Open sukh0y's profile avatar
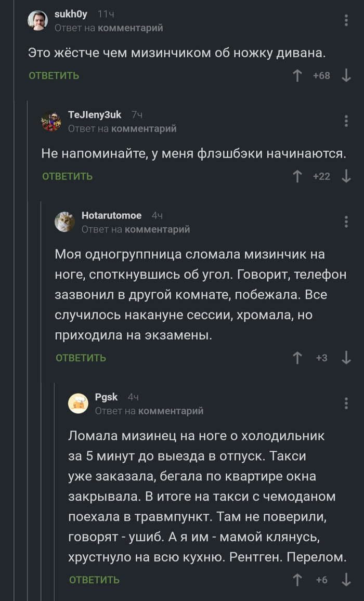Screen dimensions: 364x601 pyautogui.click(x=37, y=21)
